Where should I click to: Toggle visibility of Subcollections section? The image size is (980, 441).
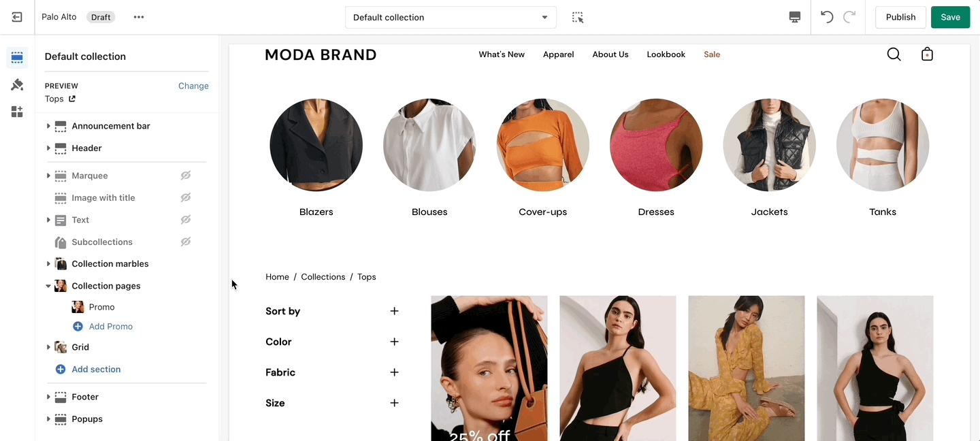click(186, 242)
